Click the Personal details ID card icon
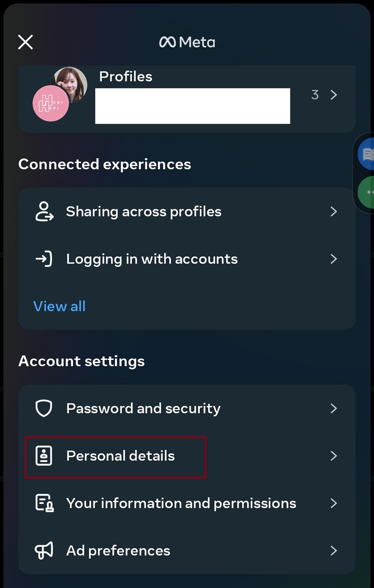374x588 pixels. tap(44, 456)
